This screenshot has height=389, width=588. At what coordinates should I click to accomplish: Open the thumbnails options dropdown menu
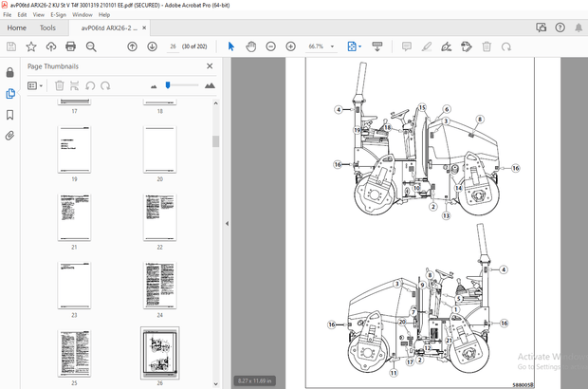tap(35, 85)
